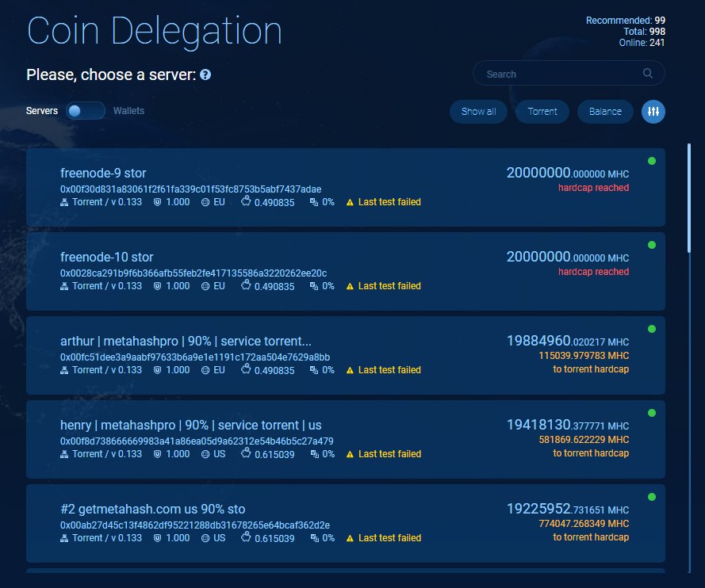The width and height of the screenshot is (705, 588).
Task: Open the help question mark icon
Action: [x=205, y=74]
